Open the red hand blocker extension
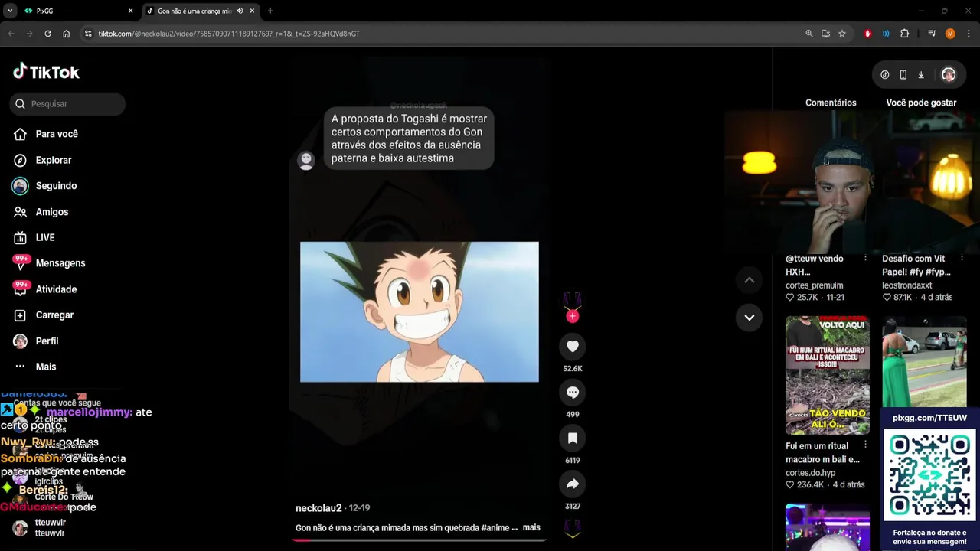 [867, 34]
